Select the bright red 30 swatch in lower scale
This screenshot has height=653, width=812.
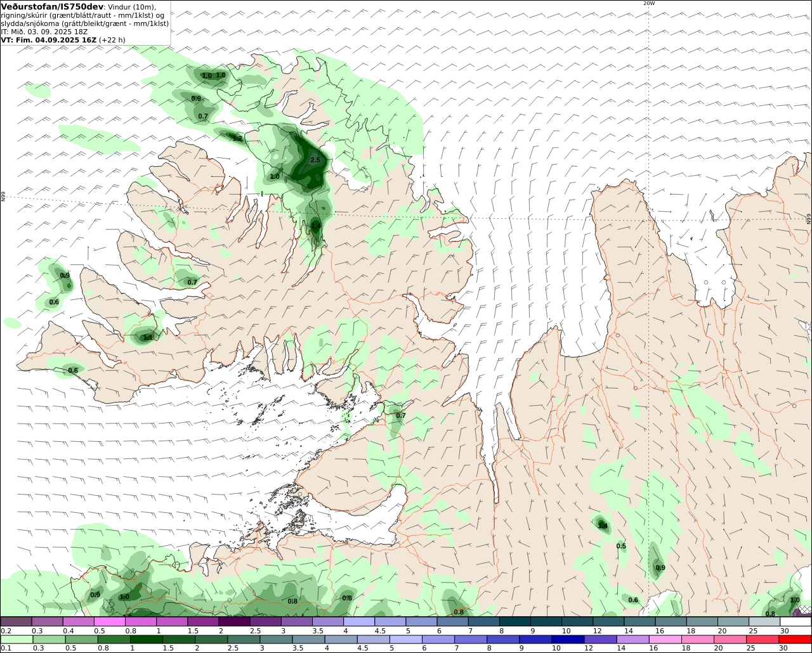[x=796, y=640]
